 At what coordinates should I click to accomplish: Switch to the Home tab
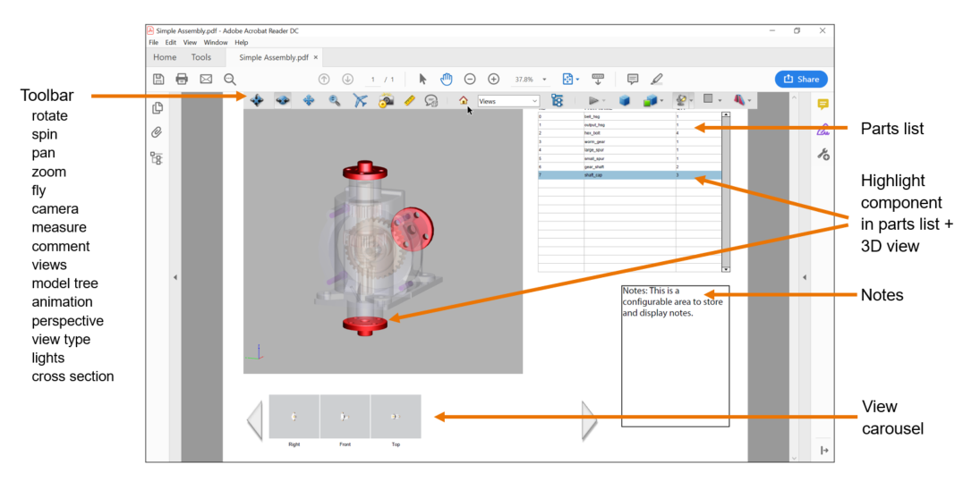tap(165, 57)
